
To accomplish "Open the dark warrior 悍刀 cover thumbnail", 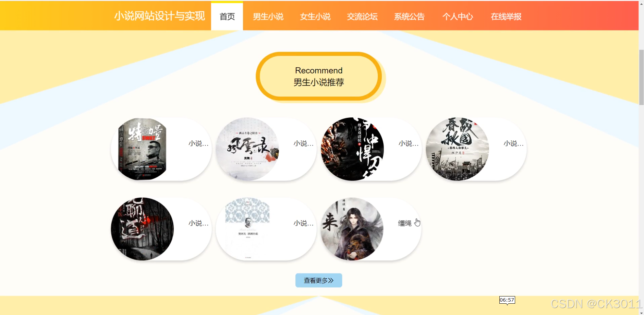I will pos(352,149).
